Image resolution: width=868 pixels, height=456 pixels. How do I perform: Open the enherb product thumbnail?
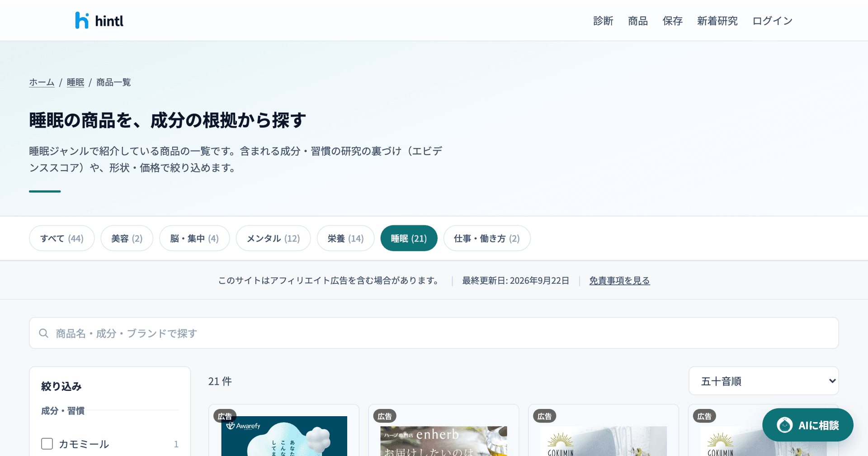click(x=443, y=441)
